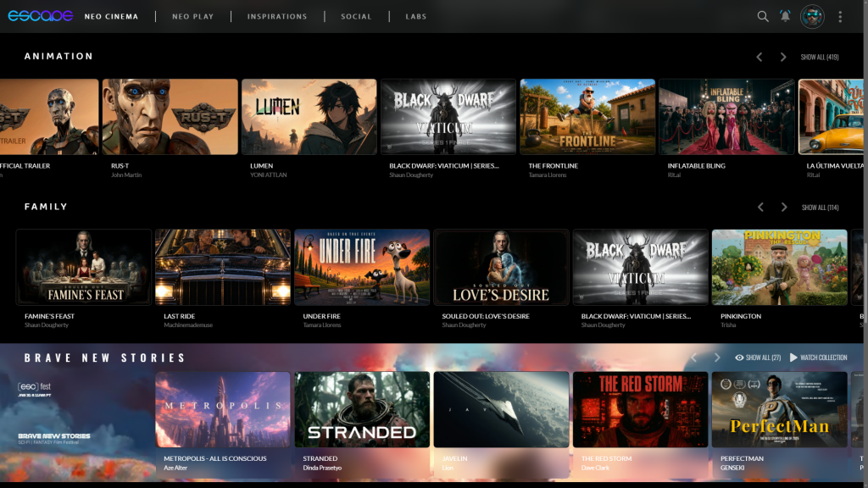
Task: Open the RUS-T animation thumbnail
Action: click(170, 117)
